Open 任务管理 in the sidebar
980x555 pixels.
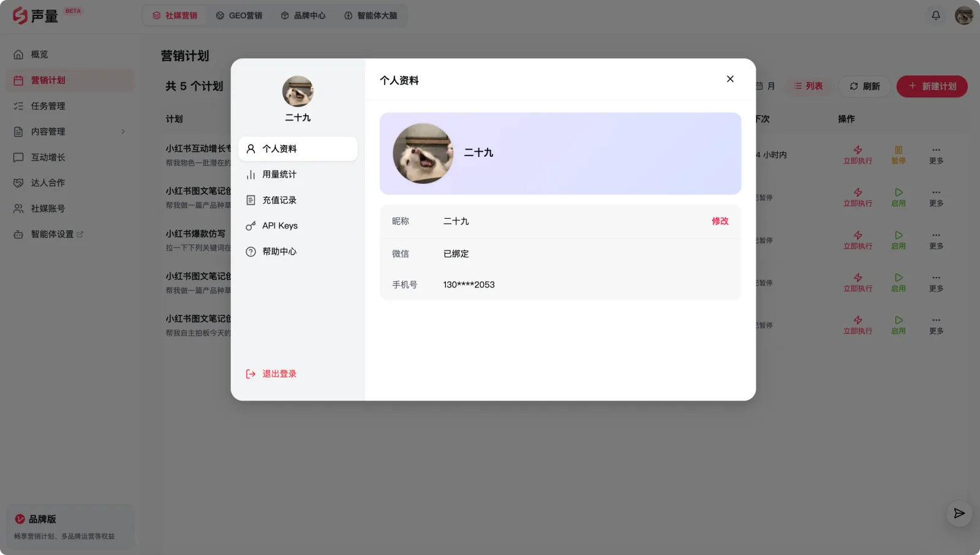(70, 106)
